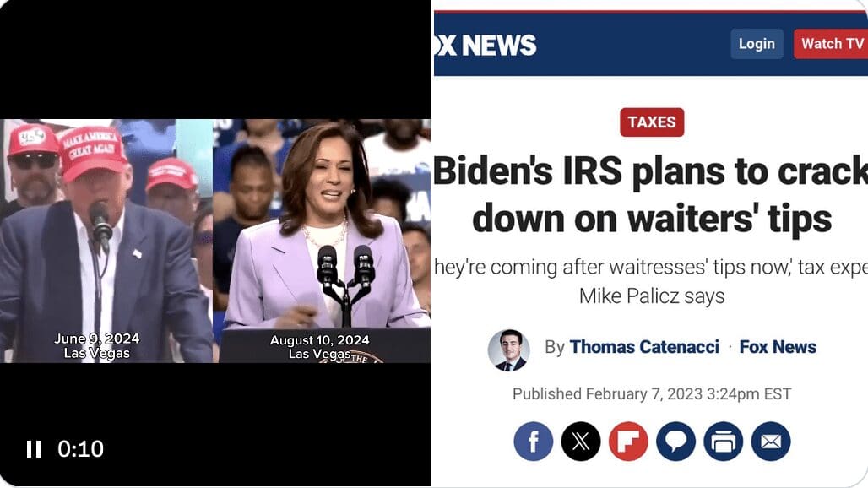
Task: Pause the playing video
Action: tap(34, 448)
